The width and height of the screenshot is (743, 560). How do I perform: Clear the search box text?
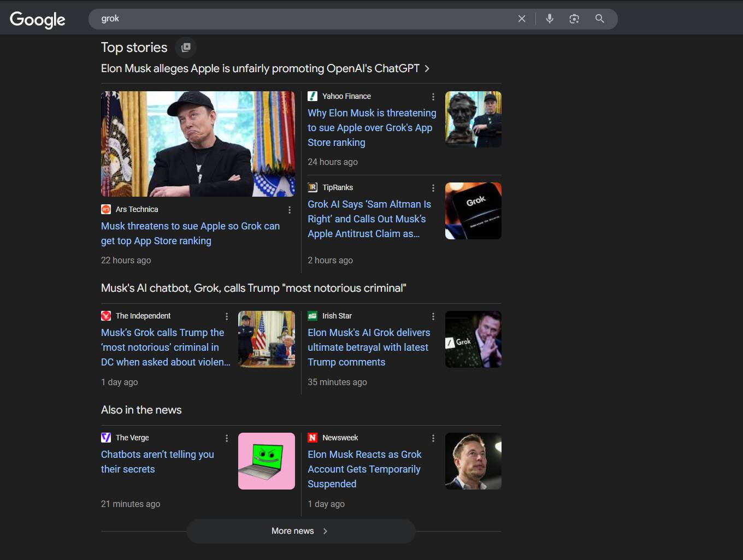pos(522,19)
